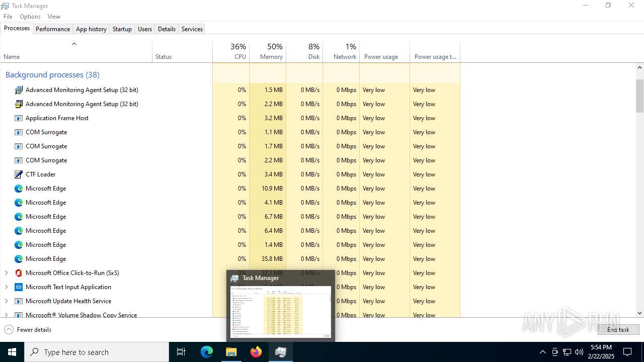Show hidden system tray icons

pyautogui.click(x=542, y=352)
